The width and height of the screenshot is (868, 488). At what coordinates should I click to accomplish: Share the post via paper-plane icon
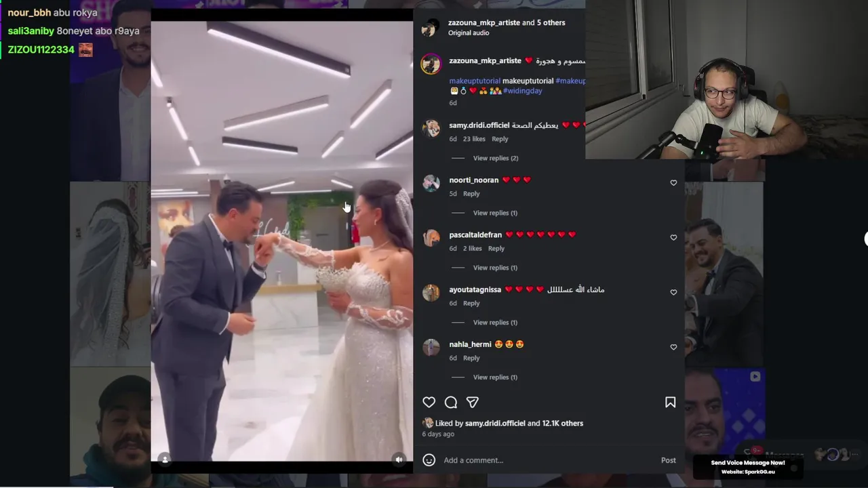click(473, 403)
